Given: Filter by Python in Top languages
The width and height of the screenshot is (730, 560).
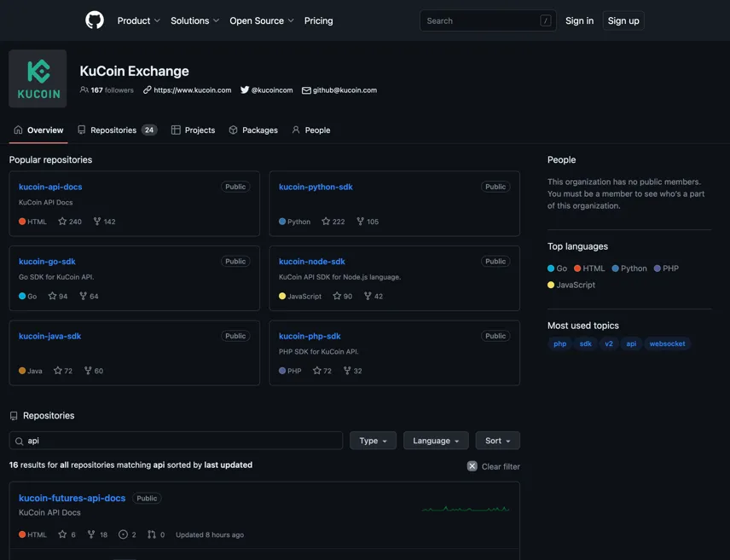Looking at the screenshot, I should click(x=629, y=268).
